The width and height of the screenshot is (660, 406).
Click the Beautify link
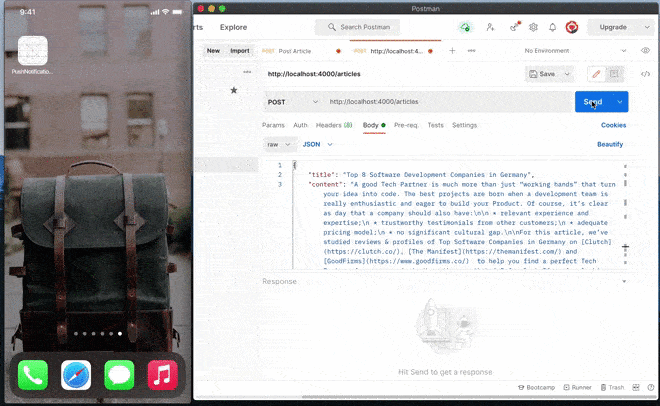[610, 144]
